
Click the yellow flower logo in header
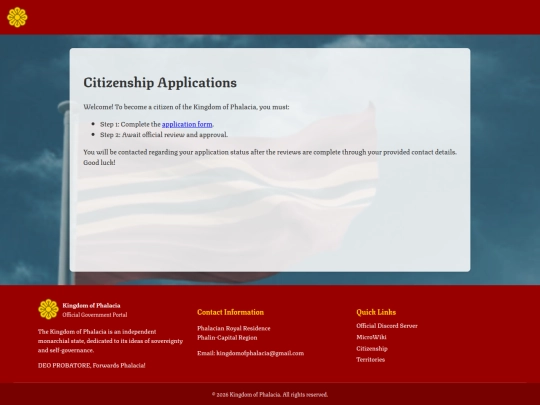(x=17, y=17)
